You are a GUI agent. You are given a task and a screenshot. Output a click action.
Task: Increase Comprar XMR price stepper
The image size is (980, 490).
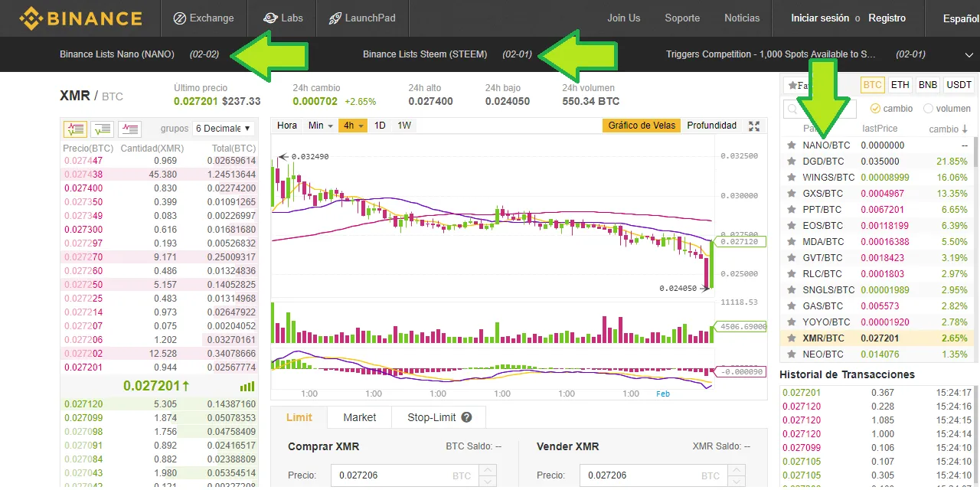(488, 470)
